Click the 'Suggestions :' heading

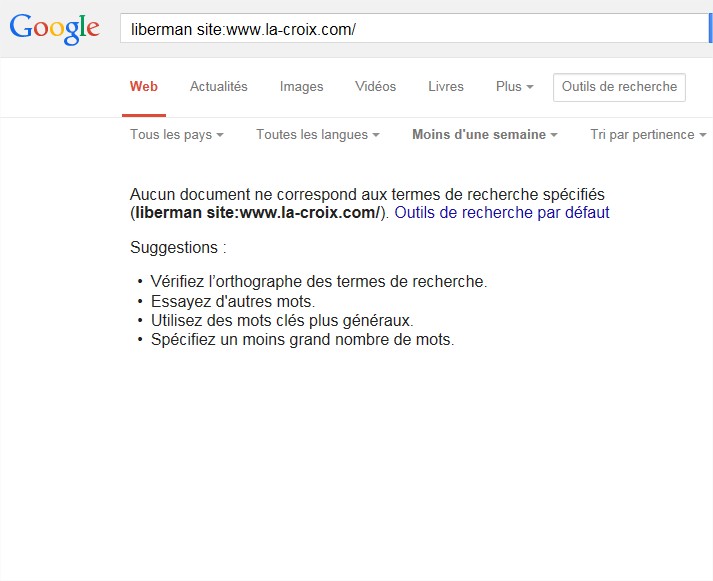pos(178,248)
